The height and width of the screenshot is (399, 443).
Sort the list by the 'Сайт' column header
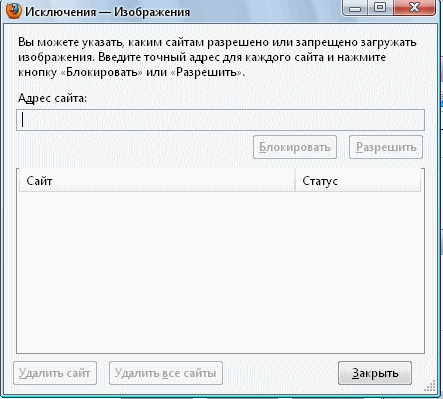coord(157,181)
